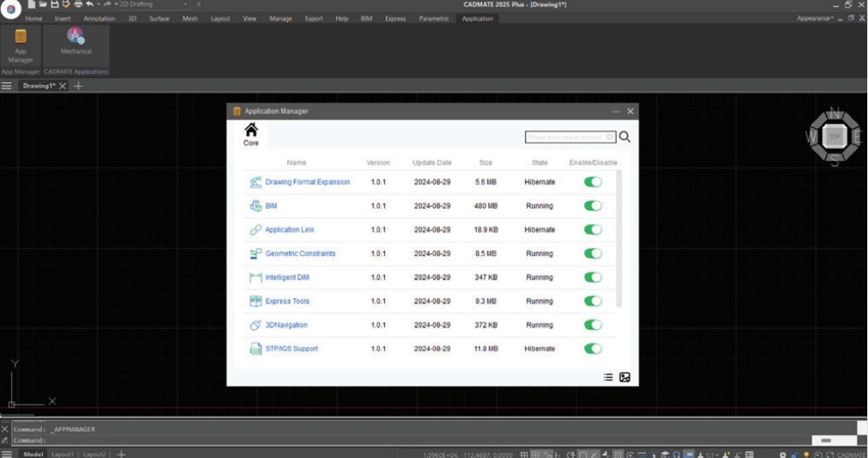Click the 3DNavigation app icon

click(x=255, y=325)
